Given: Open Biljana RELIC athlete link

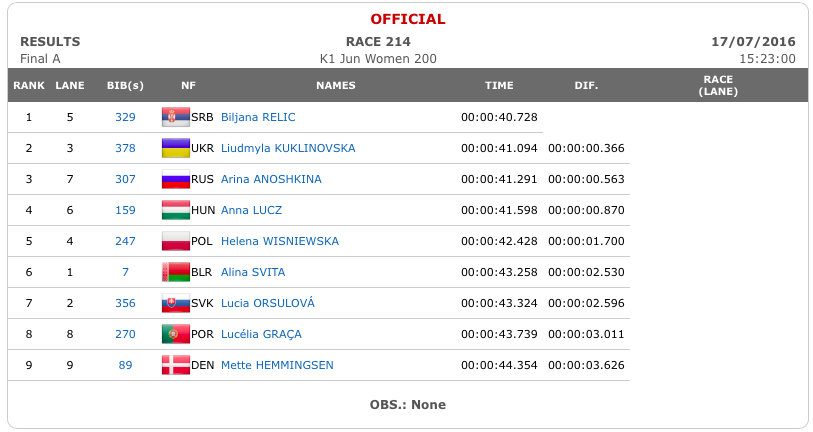Looking at the screenshot, I should tap(258, 117).
